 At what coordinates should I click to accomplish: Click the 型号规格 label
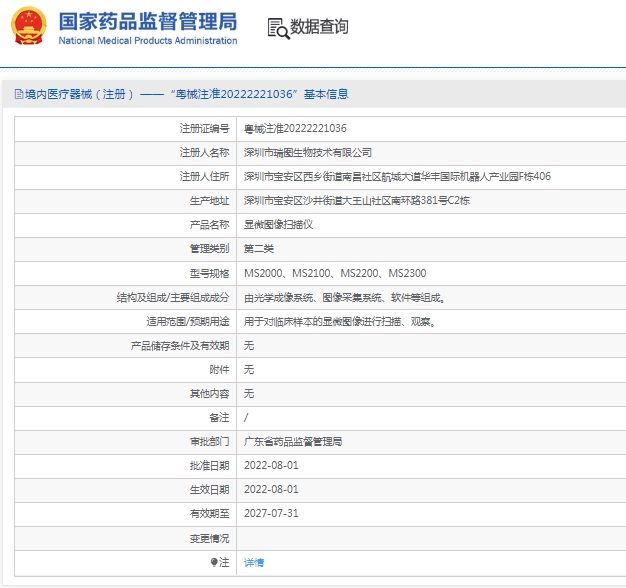click(209, 273)
